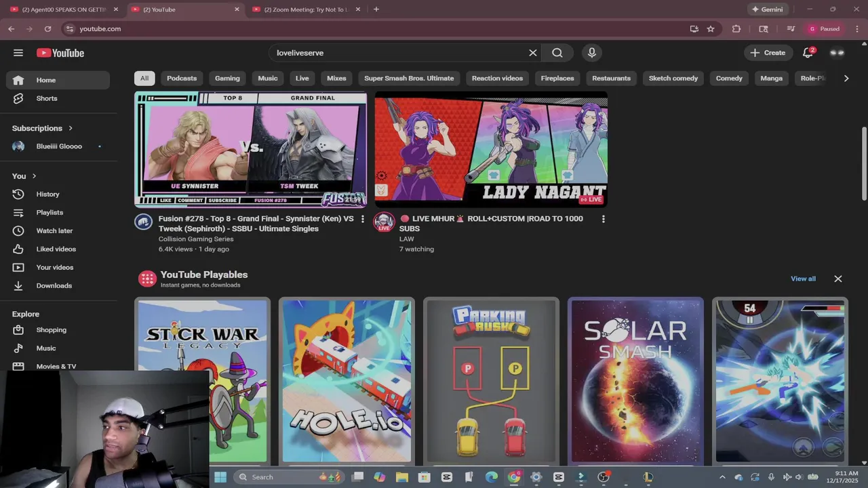Click the Create button
Screen dimensions: 868x488
[768, 53]
